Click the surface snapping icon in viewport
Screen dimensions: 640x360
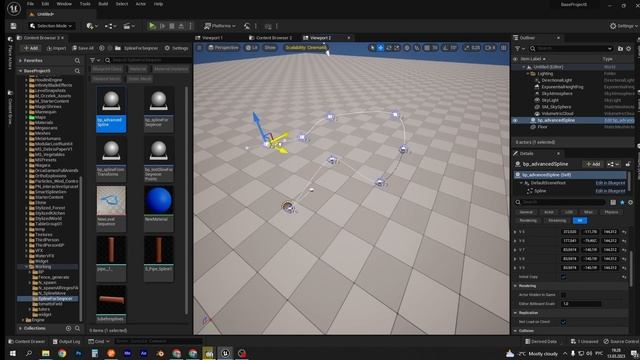coord(417,48)
